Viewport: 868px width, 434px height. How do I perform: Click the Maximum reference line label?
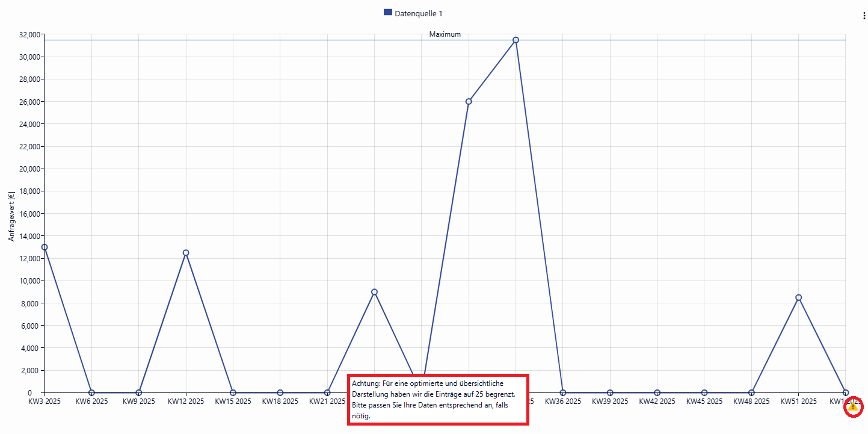[445, 34]
